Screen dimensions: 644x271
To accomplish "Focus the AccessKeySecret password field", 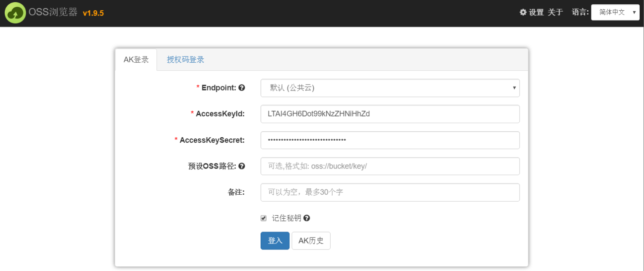I will click(x=390, y=140).
